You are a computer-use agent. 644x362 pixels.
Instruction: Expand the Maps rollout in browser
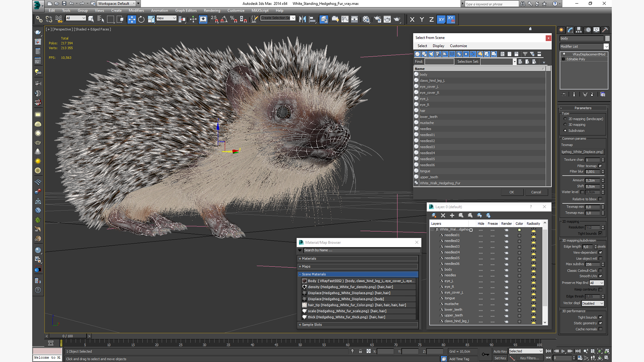(x=300, y=266)
